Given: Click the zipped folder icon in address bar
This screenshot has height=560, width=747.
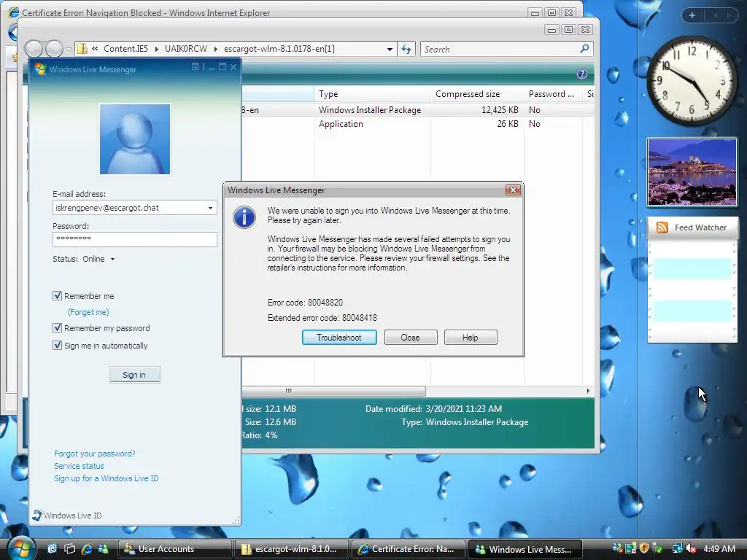Looking at the screenshot, I should 82,49.
